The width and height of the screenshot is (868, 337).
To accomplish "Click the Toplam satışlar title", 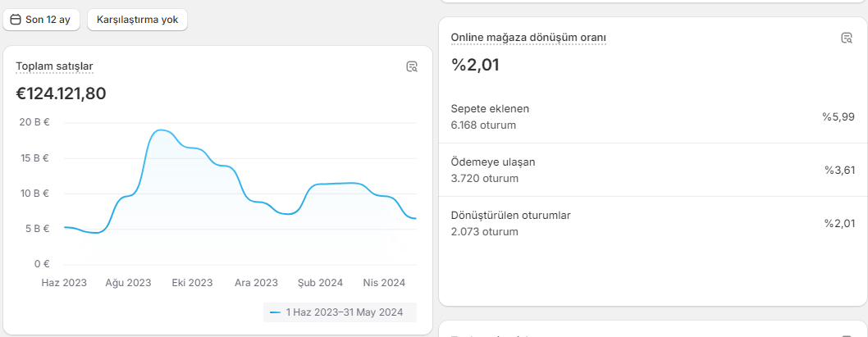I will pyautogui.click(x=54, y=66).
